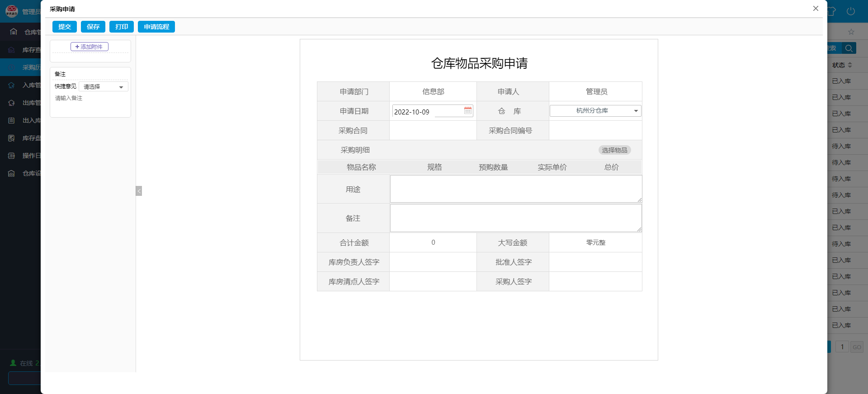Image resolution: width=868 pixels, height=394 pixels.
Task: Click the 提交 button
Action: 65,27
